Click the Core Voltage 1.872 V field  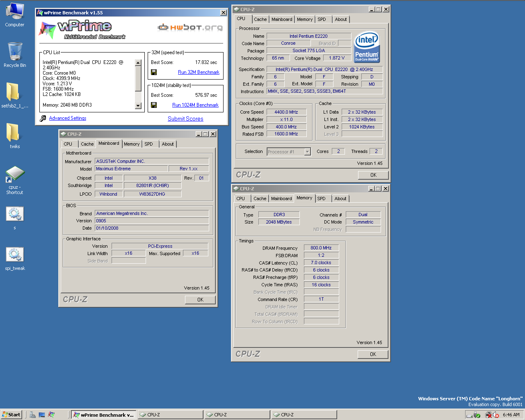pyautogui.click(x=337, y=58)
